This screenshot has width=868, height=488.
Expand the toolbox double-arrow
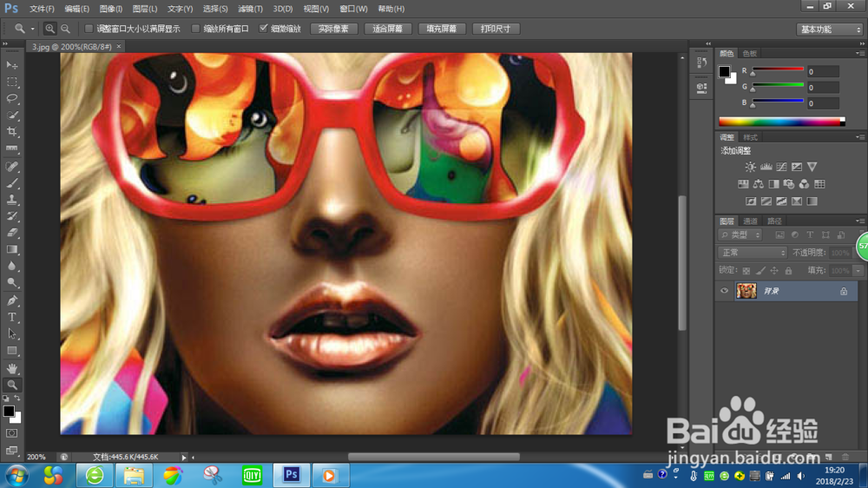point(5,43)
